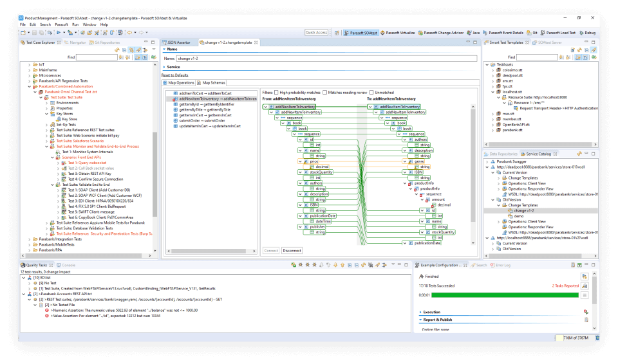618x364 pixels.
Task: Switch to the SOAtest Server tab
Action: coord(547,42)
